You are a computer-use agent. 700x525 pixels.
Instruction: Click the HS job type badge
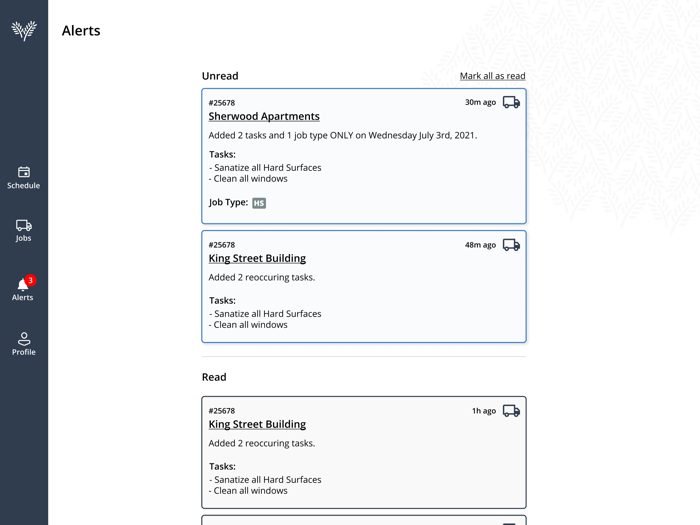259,203
